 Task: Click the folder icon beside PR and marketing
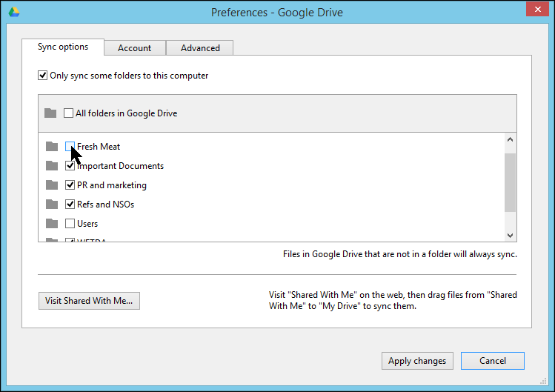[x=51, y=185]
